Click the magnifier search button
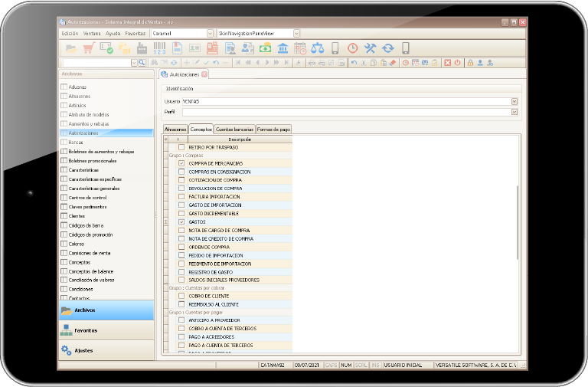Screen dimensions: 588x387 click(x=142, y=63)
